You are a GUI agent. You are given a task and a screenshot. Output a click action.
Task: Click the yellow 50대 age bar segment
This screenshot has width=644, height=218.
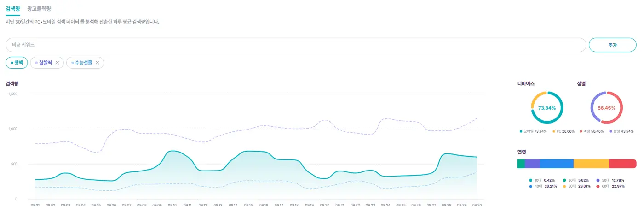(591, 164)
